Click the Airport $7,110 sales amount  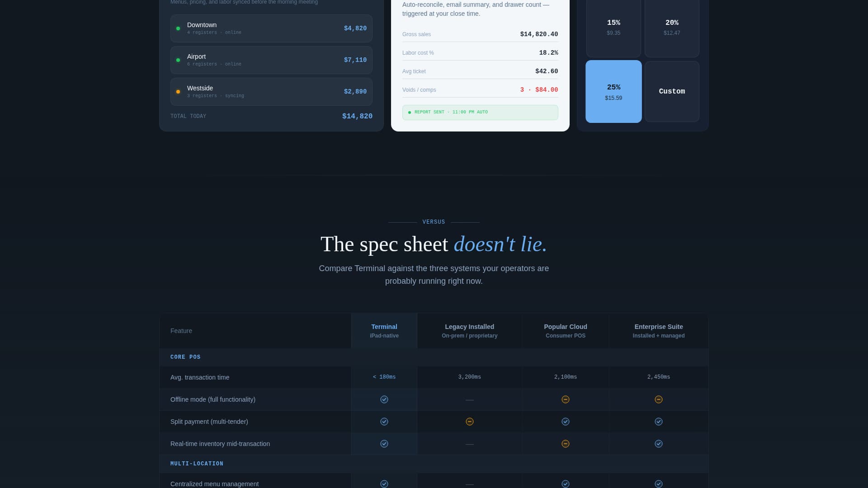(355, 60)
